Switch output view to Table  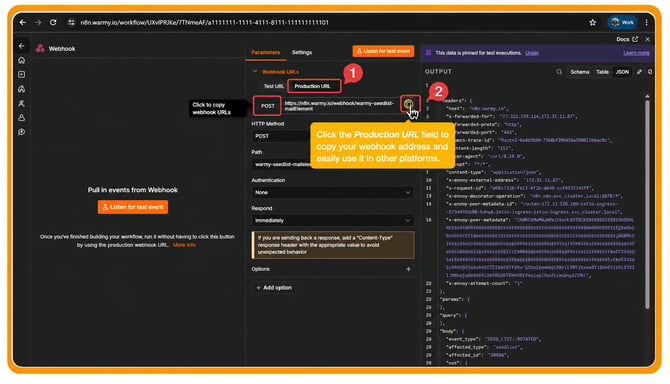click(602, 72)
